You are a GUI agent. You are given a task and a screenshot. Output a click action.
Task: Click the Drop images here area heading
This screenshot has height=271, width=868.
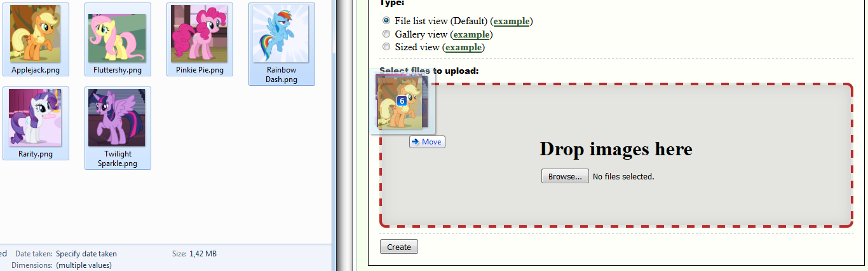click(x=616, y=149)
